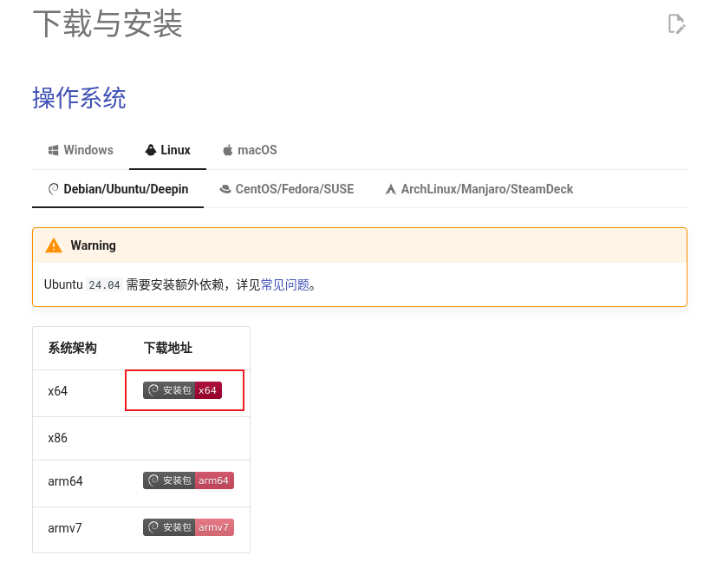Download the x64 install package badge
710x588 pixels.
pos(182,390)
